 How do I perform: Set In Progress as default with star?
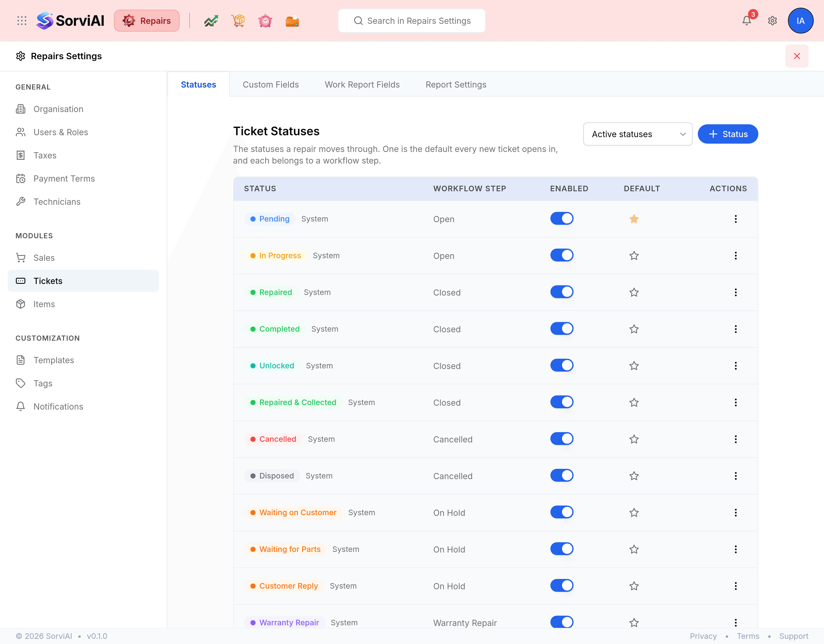pos(634,256)
